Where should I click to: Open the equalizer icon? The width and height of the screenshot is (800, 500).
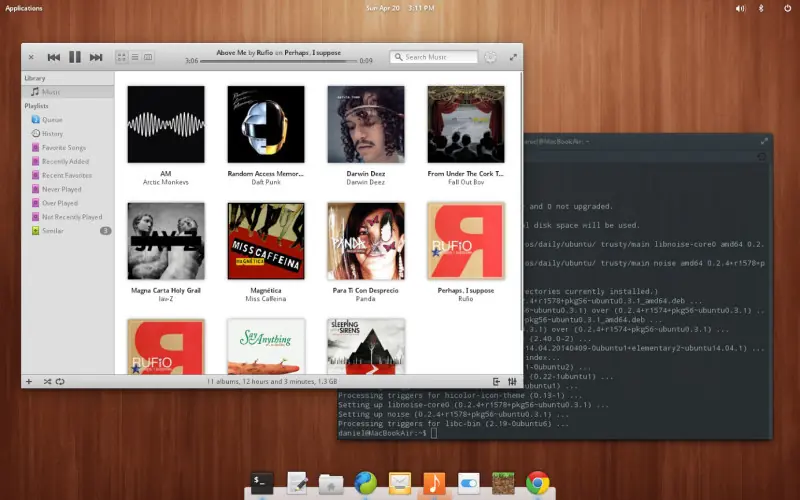pyautogui.click(x=512, y=381)
